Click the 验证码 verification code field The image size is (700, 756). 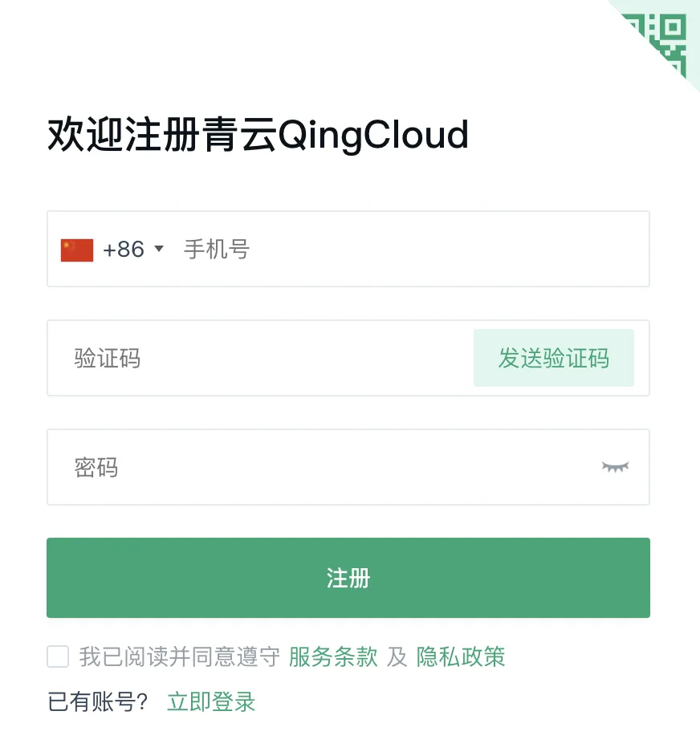point(241,358)
